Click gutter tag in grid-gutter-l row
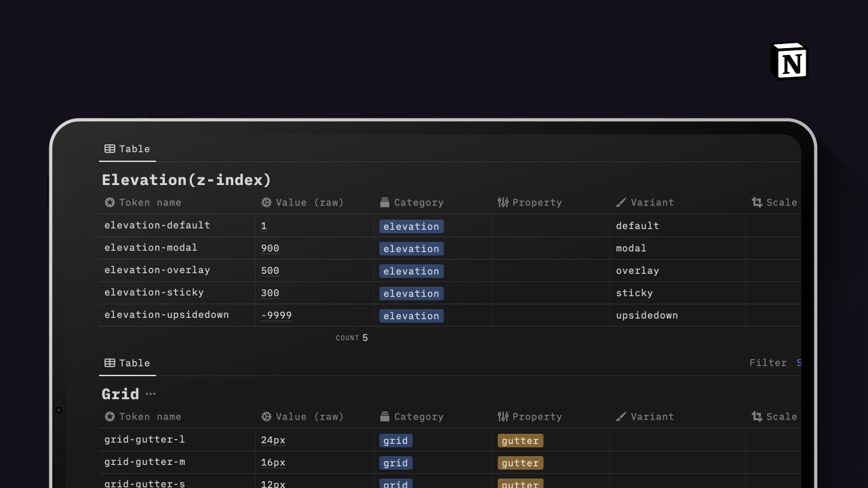The height and width of the screenshot is (488, 868). pyautogui.click(x=521, y=441)
